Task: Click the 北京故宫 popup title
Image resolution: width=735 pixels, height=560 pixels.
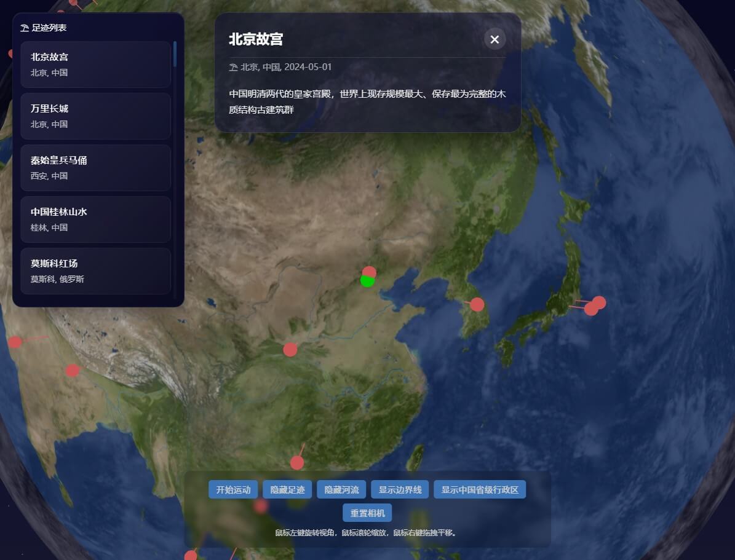Action: 256,39
